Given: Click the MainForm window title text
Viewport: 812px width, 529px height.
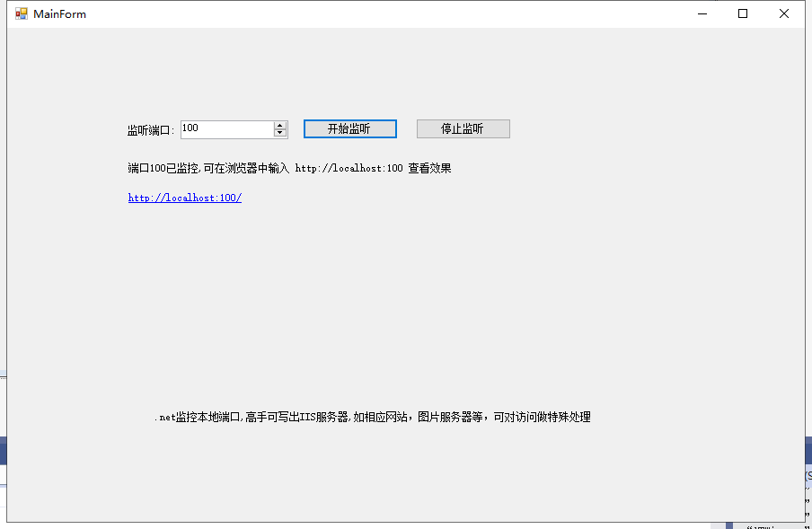Looking at the screenshot, I should click(59, 14).
